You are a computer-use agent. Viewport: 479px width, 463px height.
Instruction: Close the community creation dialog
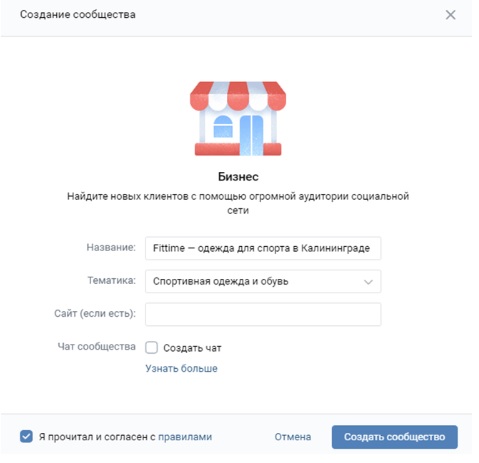[450, 15]
